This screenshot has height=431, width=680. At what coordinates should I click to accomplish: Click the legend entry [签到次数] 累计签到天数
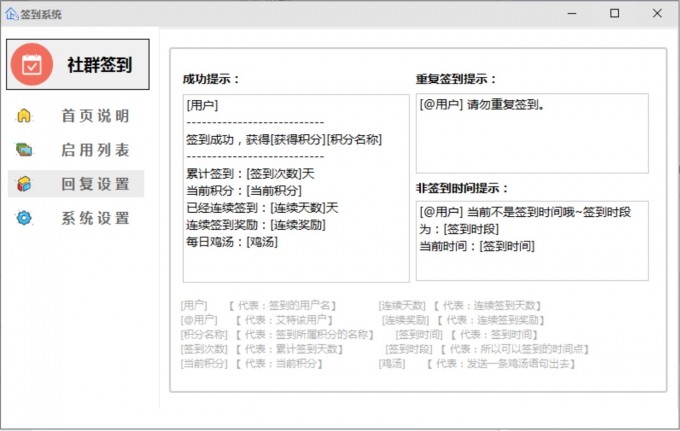pyautogui.click(x=262, y=349)
